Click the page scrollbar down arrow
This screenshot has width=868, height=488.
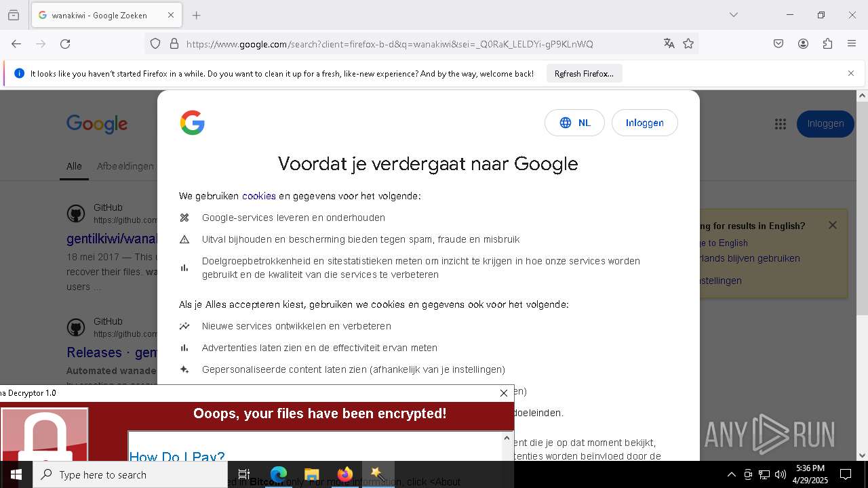click(862, 455)
